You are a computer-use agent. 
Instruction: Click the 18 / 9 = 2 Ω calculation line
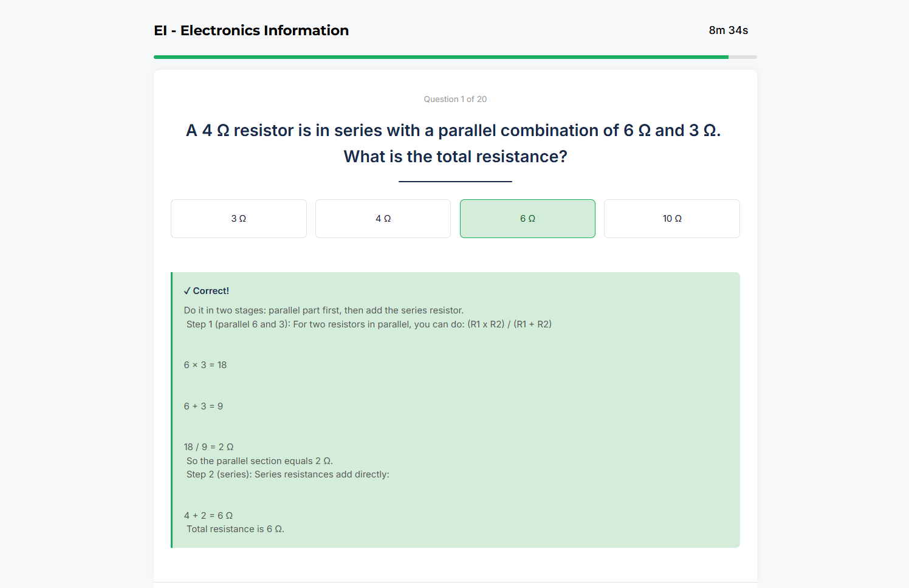tap(209, 446)
